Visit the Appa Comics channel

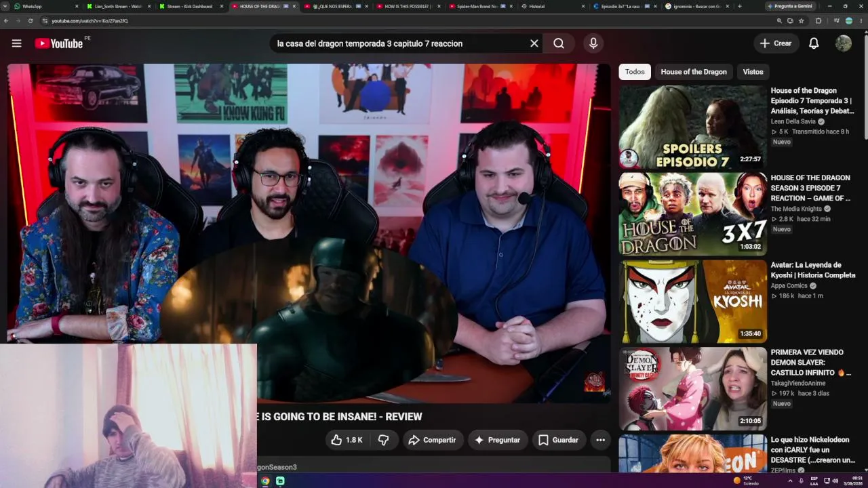point(789,285)
